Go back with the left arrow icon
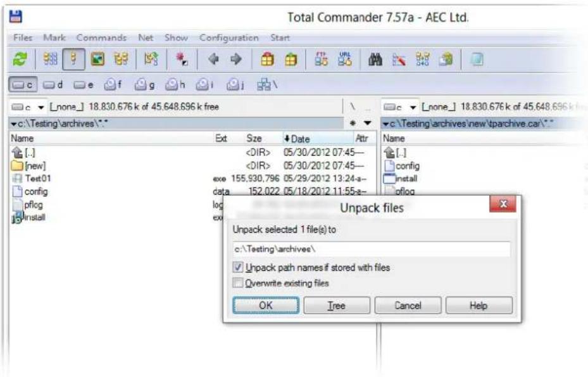 click(x=213, y=60)
